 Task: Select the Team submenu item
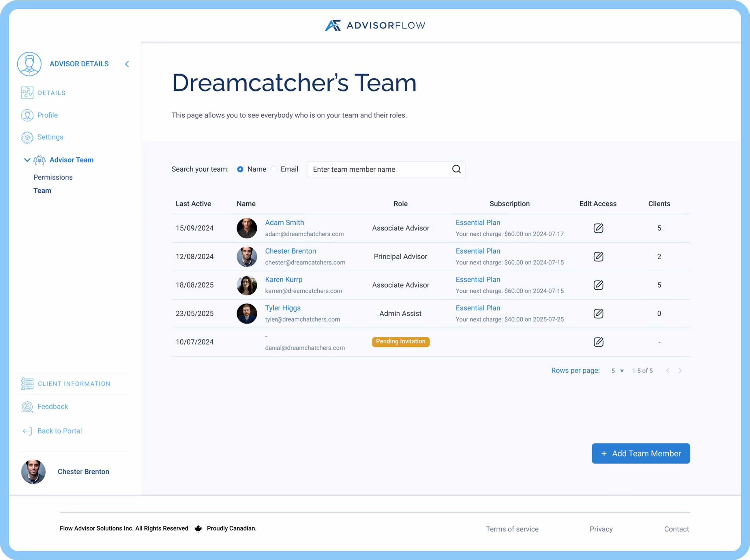(x=42, y=190)
